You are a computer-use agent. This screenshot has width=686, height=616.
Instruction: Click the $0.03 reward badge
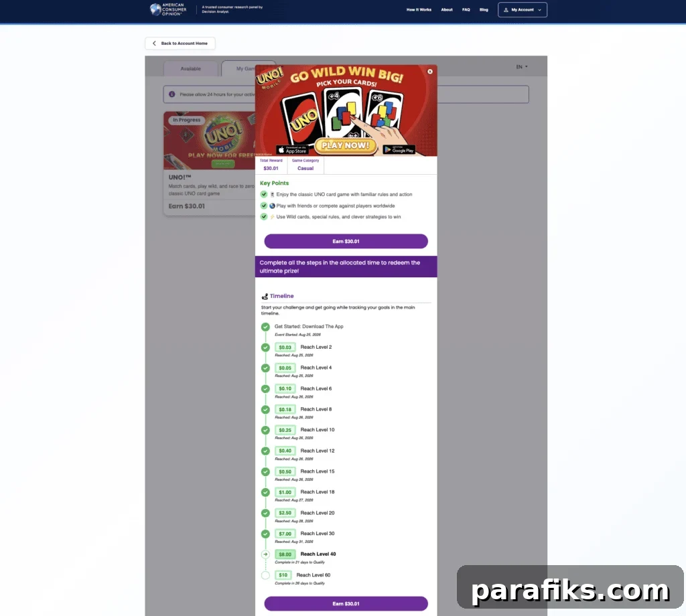[x=285, y=347]
